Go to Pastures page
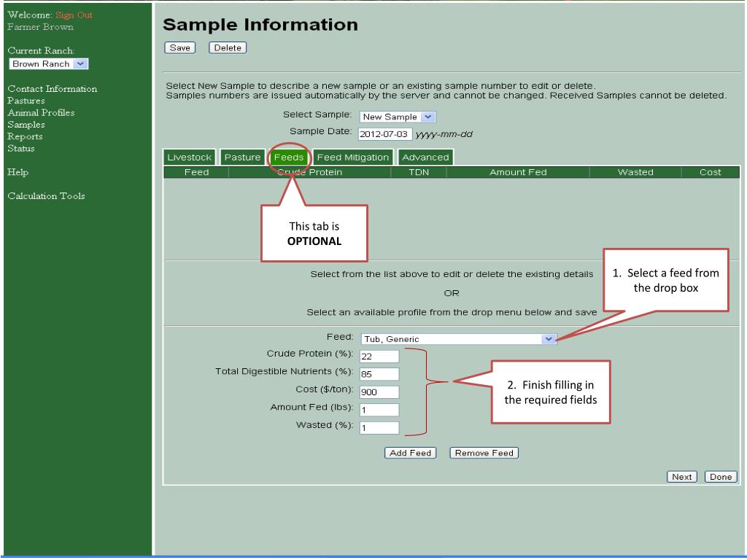 tap(26, 101)
